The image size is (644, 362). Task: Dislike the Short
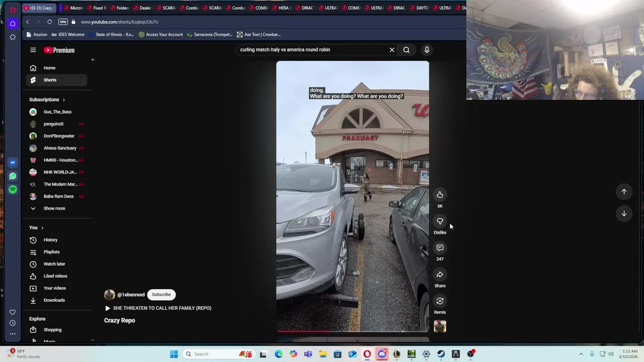pyautogui.click(x=440, y=221)
